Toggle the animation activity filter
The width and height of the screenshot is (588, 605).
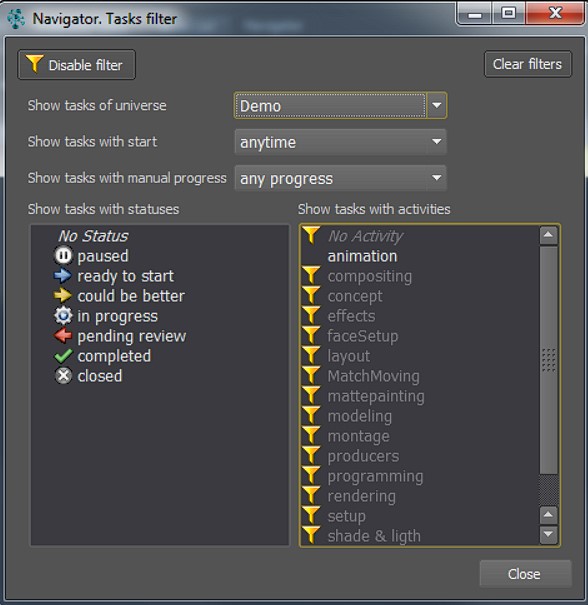pos(362,256)
